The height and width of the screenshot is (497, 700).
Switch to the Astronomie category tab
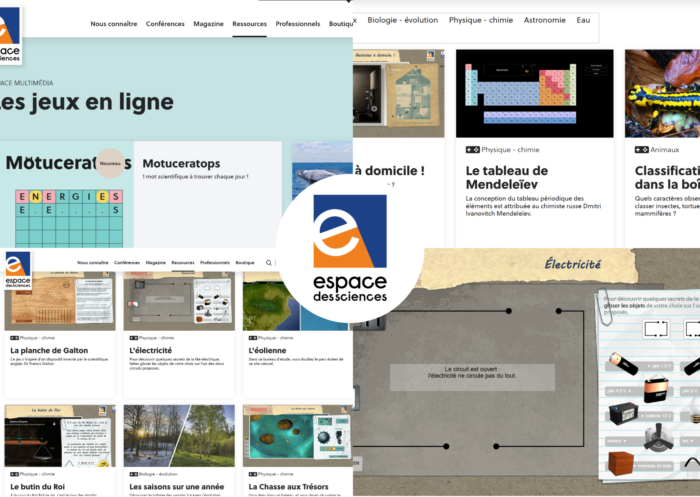click(x=545, y=20)
